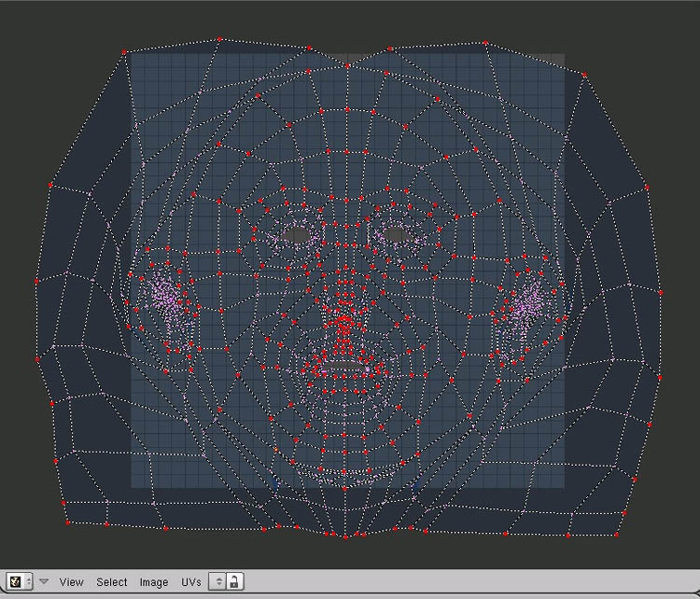Click the dense left ear vertex cluster
The height and width of the screenshot is (599, 700).
[168, 299]
